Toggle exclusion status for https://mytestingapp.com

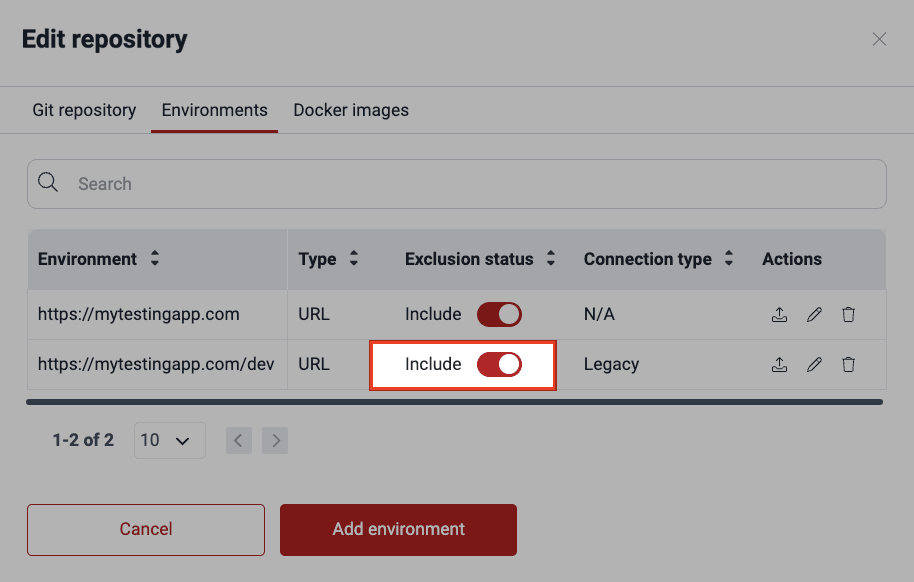click(498, 313)
